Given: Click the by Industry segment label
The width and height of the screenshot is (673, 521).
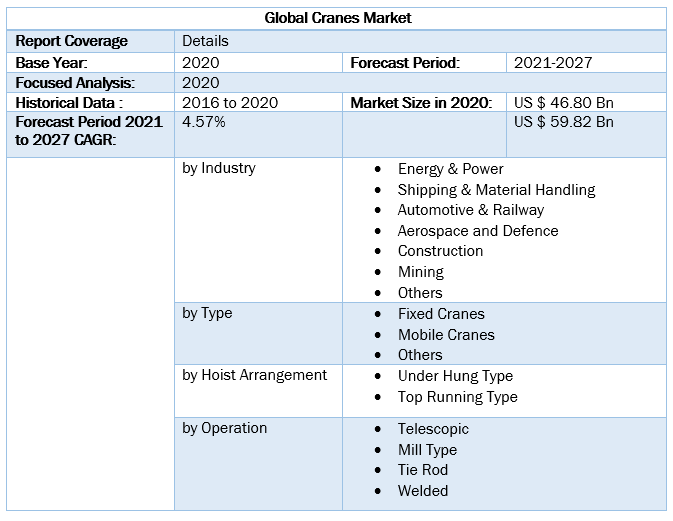Looking at the screenshot, I should 218,168.
